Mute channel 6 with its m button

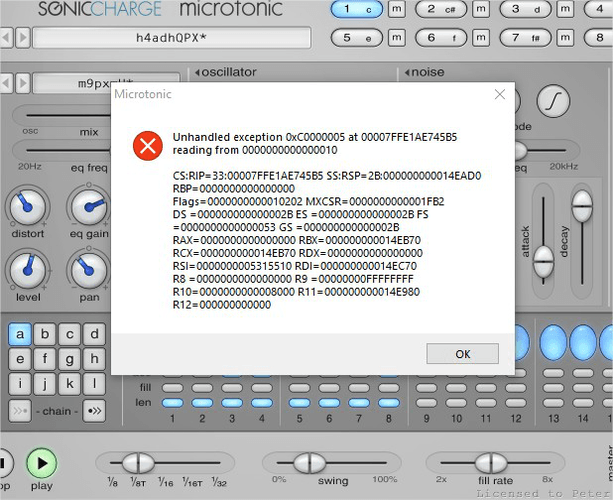click(481, 38)
